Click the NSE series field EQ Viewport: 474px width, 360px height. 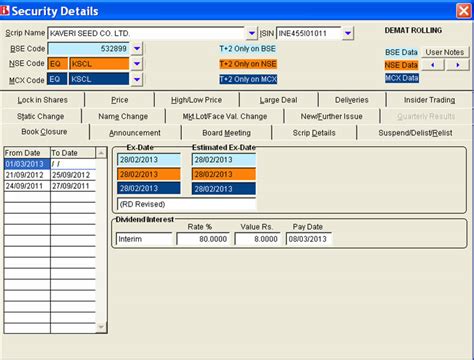57,64
